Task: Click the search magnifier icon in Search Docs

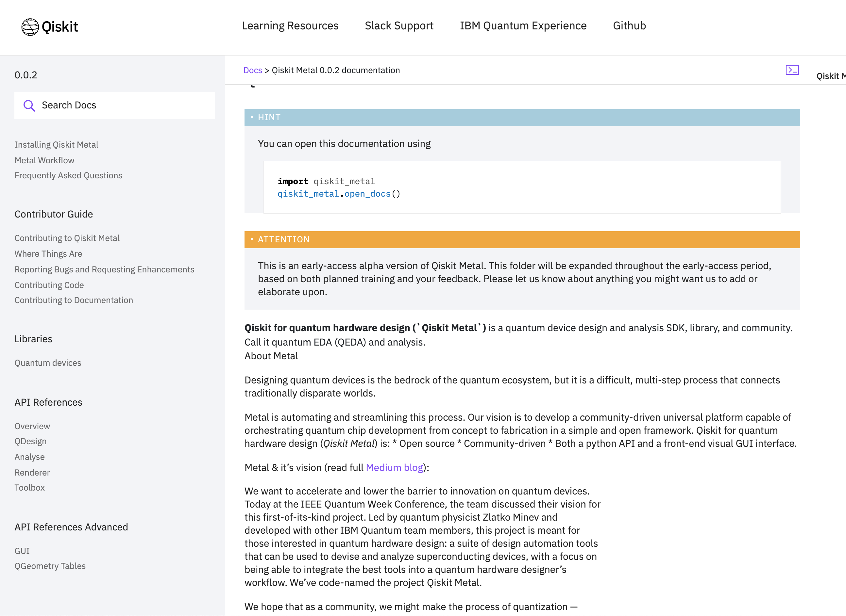Action: click(29, 105)
